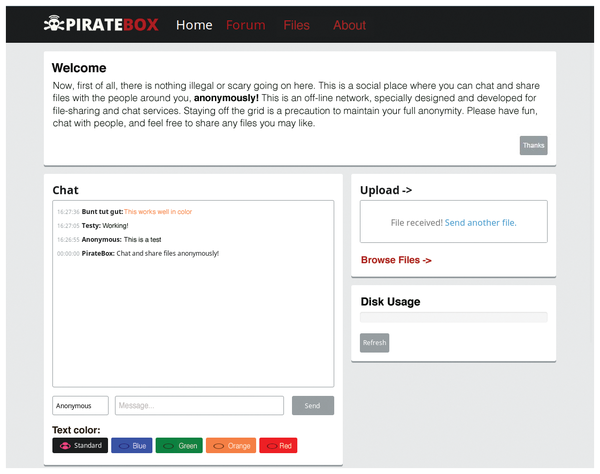Screen dimensions: 600x474
Task: Click PirateBox 'Chat and share files anonymously!' message
Action: tap(168, 253)
